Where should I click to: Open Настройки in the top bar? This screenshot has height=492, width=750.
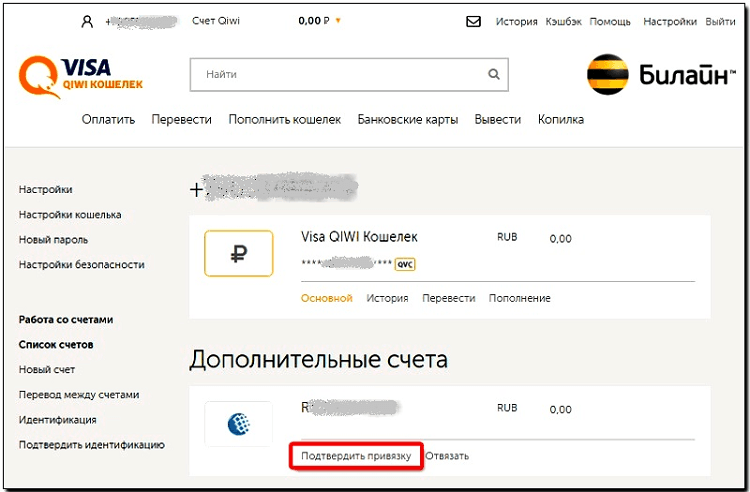tap(670, 22)
